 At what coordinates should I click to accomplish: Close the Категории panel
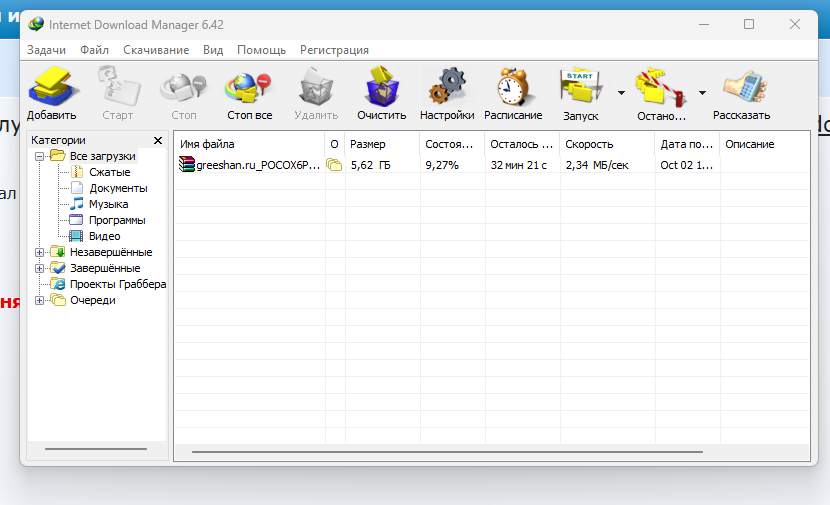(158, 140)
